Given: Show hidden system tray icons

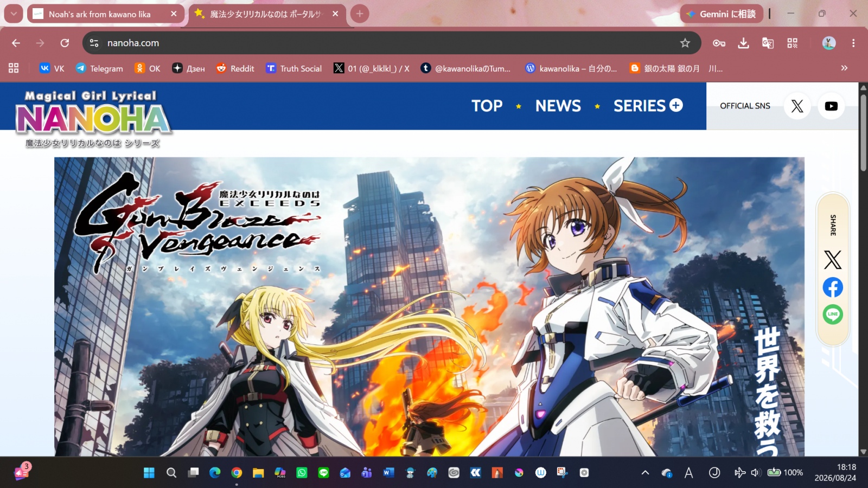Looking at the screenshot, I should [645, 473].
